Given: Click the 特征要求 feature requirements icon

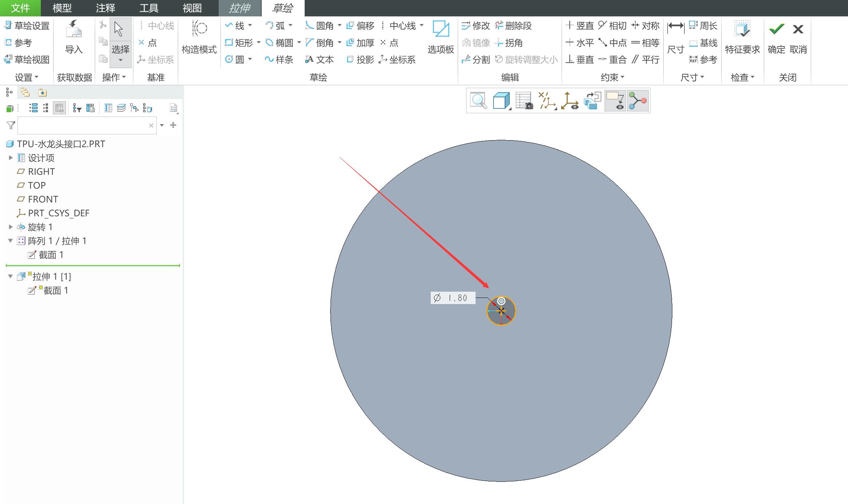Looking at the screenshot, I should click(x=742, y=29).
